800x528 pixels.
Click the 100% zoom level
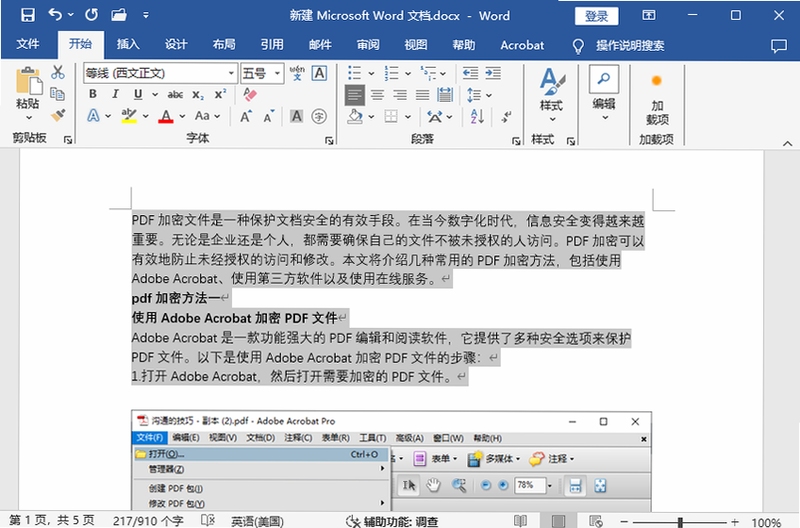[x=766, y=522]
